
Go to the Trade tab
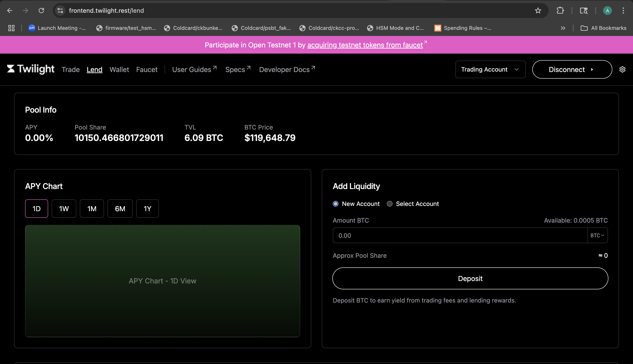(x=71, y=70)
